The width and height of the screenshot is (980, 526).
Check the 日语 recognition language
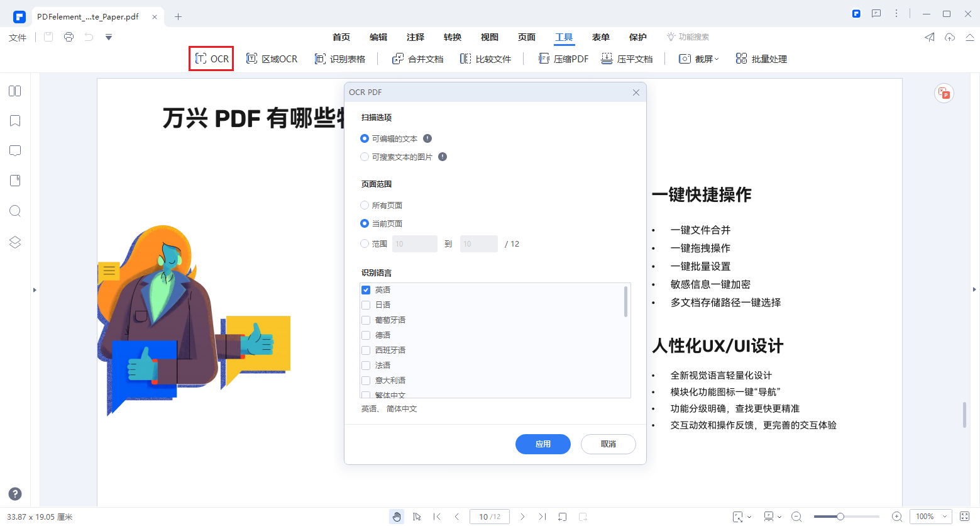[x=366, y=304]
